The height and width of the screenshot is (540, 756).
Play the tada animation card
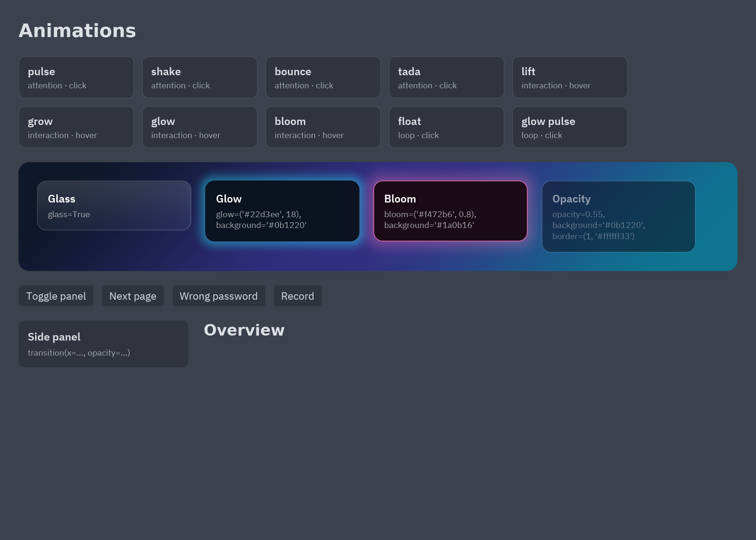[447, 78]
